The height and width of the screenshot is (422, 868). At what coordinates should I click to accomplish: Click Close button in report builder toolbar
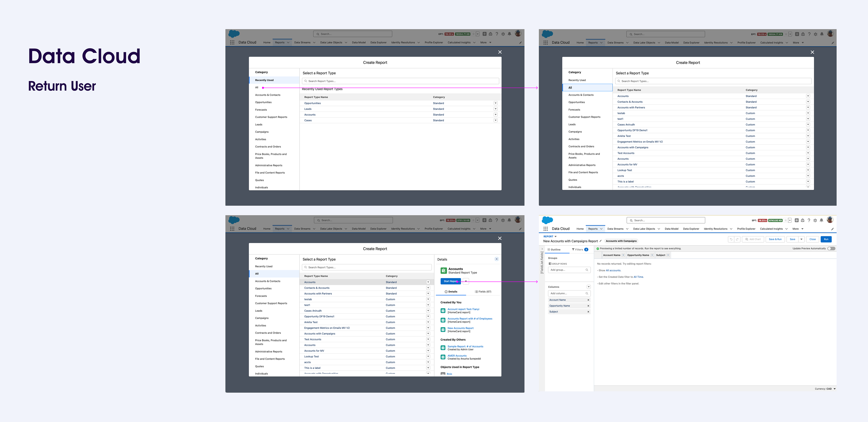point(812,239)
